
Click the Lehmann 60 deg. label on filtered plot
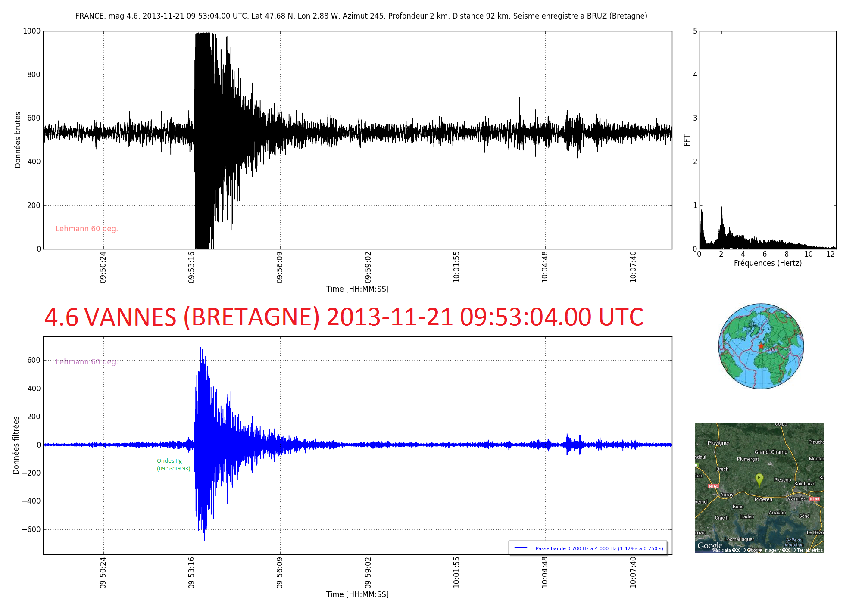(87, 362)
